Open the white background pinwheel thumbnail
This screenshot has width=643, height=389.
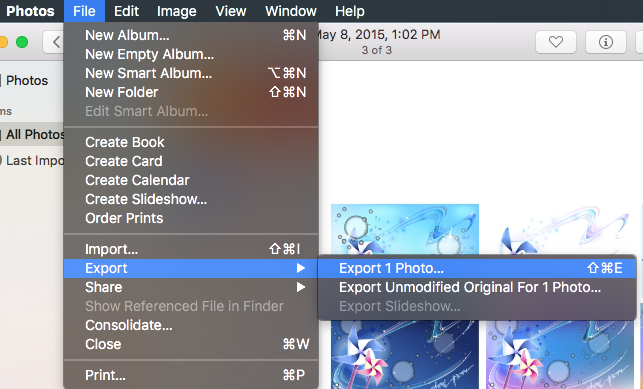click(x=560, y=230)
